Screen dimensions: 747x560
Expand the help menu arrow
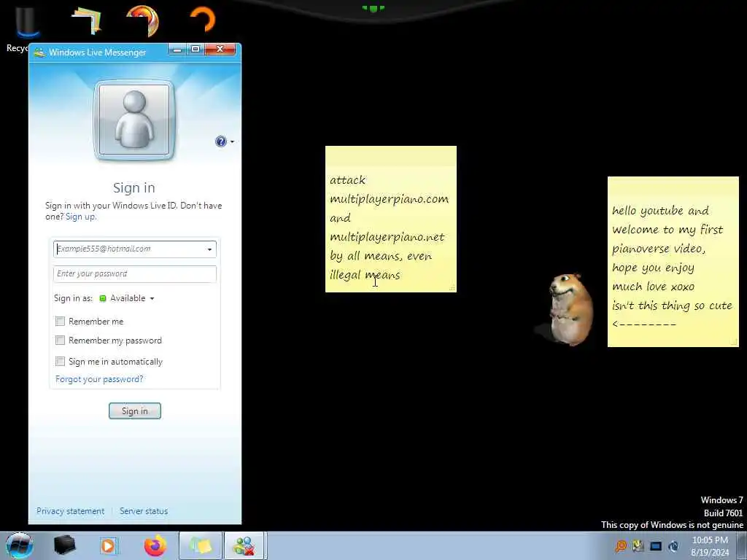point(232,142)
